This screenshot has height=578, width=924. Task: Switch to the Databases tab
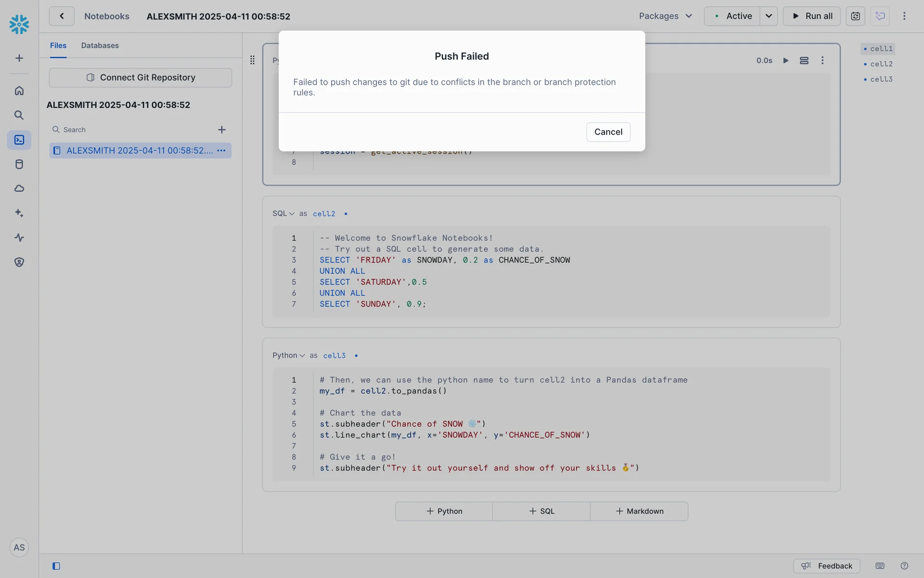[x=100, y=45]
